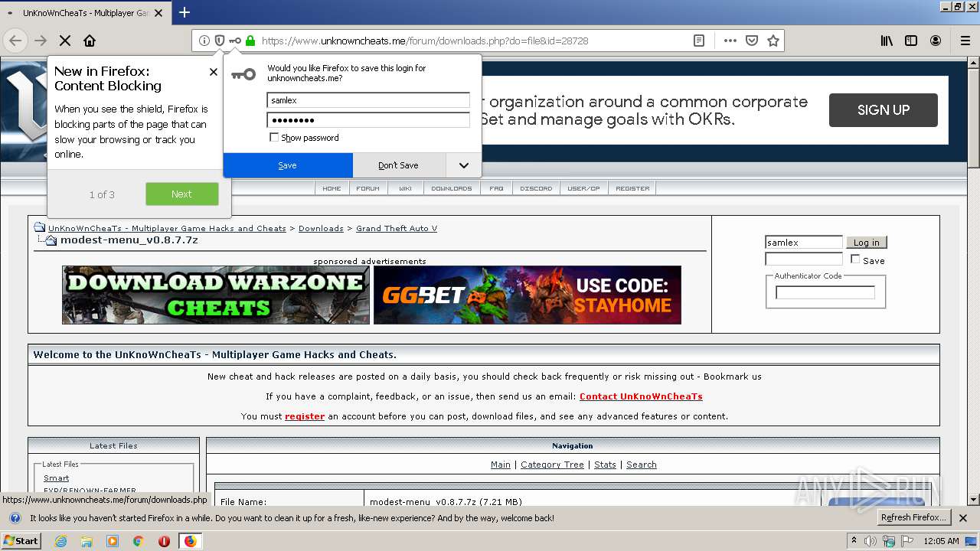Close the UnKnoWnCheaTs tab

point(160,13)
